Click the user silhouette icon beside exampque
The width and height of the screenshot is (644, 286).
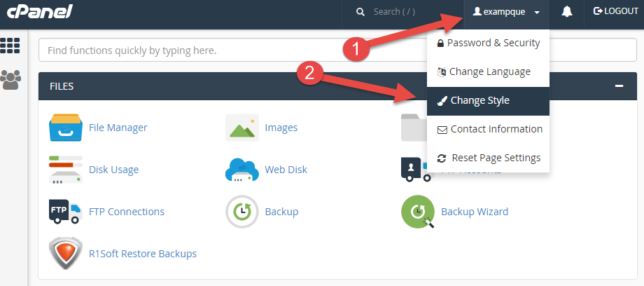(x=477, y=11)
